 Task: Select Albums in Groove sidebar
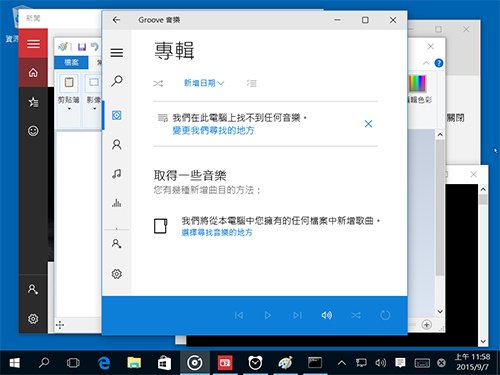coord(117,115)
